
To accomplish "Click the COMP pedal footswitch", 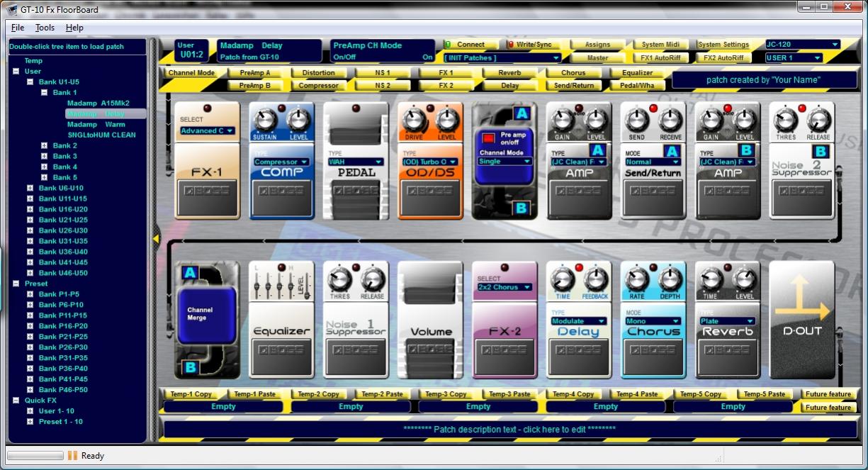I will [x=281, y=196].
